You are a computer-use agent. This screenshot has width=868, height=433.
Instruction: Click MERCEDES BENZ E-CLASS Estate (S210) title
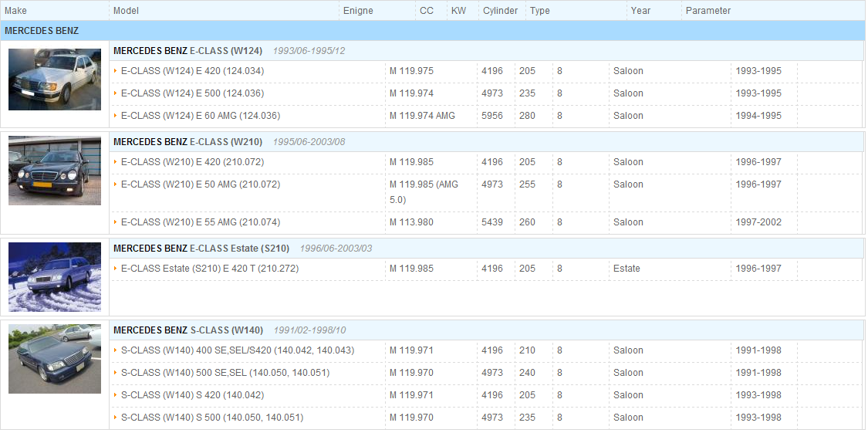tap(201, 249)
